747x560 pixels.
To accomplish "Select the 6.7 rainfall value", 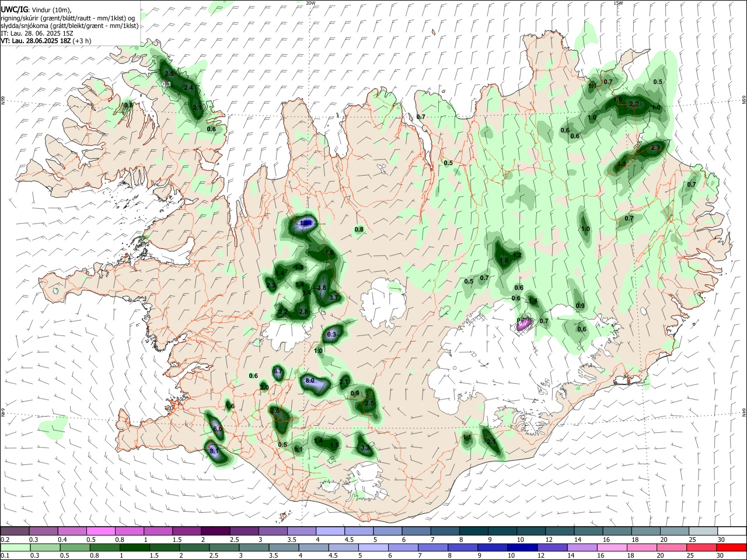I will click(x=278, y=372).
